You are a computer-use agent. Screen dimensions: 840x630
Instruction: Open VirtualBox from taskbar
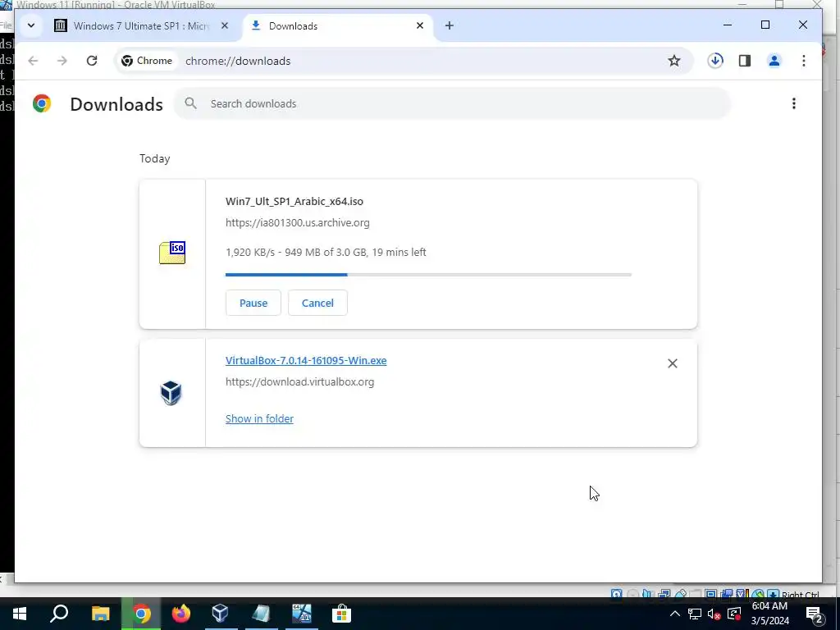click(x=220, y=614)
